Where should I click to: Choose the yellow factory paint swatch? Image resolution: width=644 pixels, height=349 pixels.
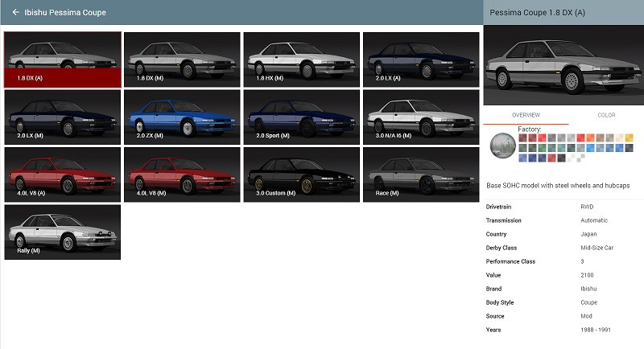point(629,138)
